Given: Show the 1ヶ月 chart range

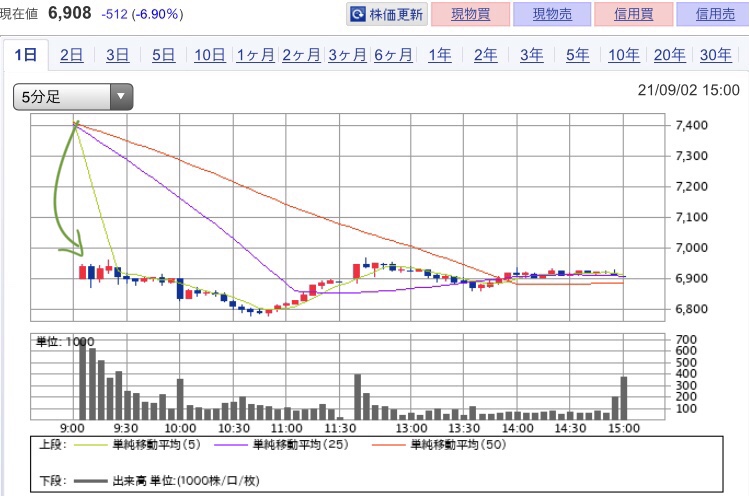Looking at the screenshot, I should coord(256,55).
